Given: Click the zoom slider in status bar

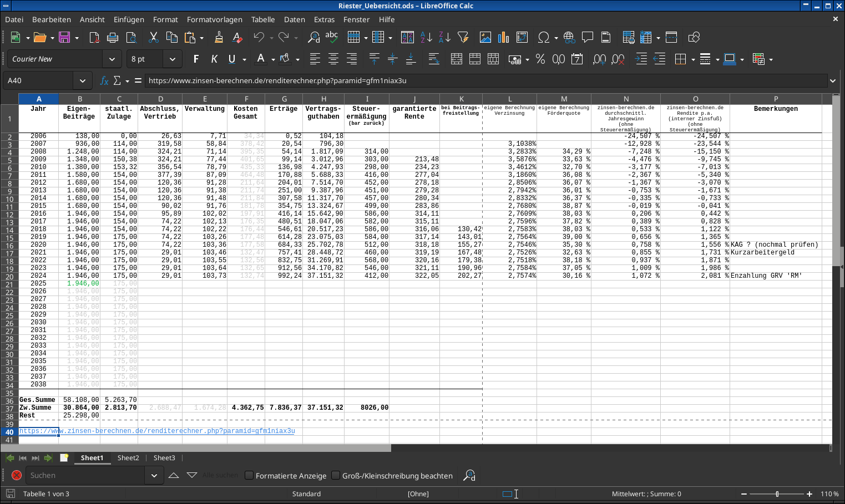Looking at the screenshot, I should [x=777, y=494].
